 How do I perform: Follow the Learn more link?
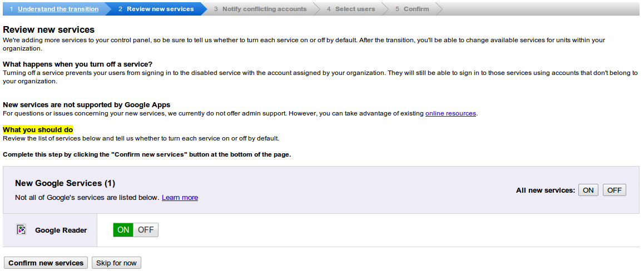[180, 198]
